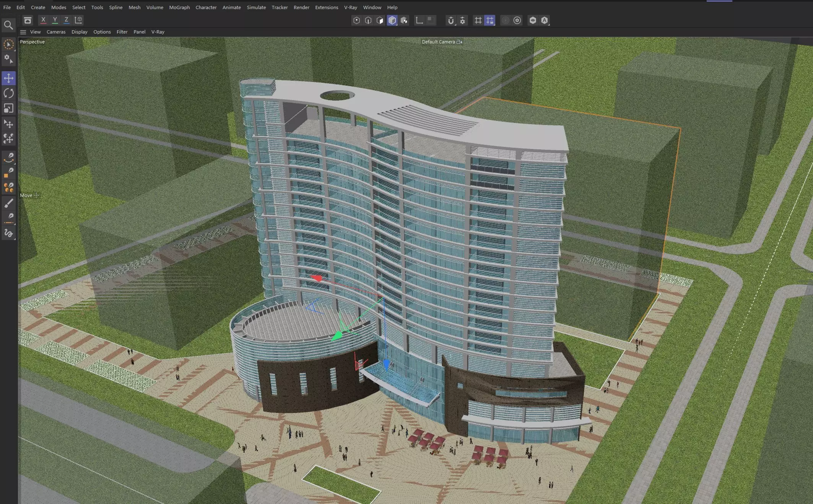Image resolution: width=813 pixels, height=504 pixels.
Task: Click the green axis arrow handle
Action: click(337, 336)
